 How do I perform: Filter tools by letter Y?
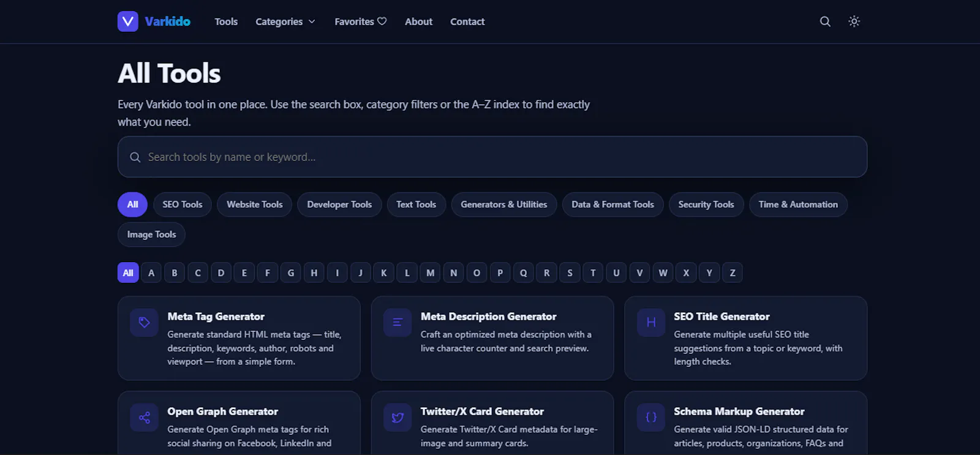[x=709, y=273]
